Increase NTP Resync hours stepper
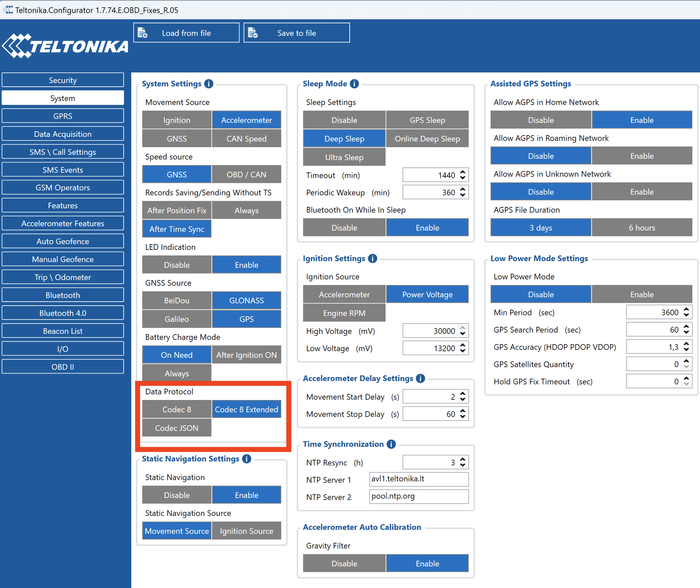This screenshot has height=588, width=700. 463,459
